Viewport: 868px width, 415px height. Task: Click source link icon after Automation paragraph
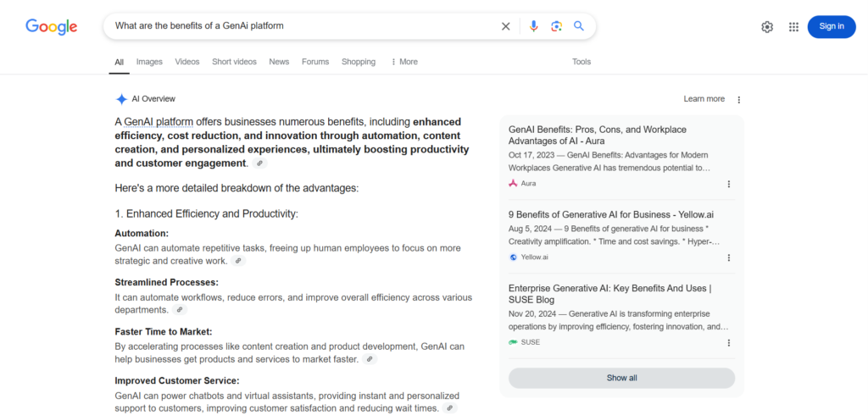click(238, 261)
